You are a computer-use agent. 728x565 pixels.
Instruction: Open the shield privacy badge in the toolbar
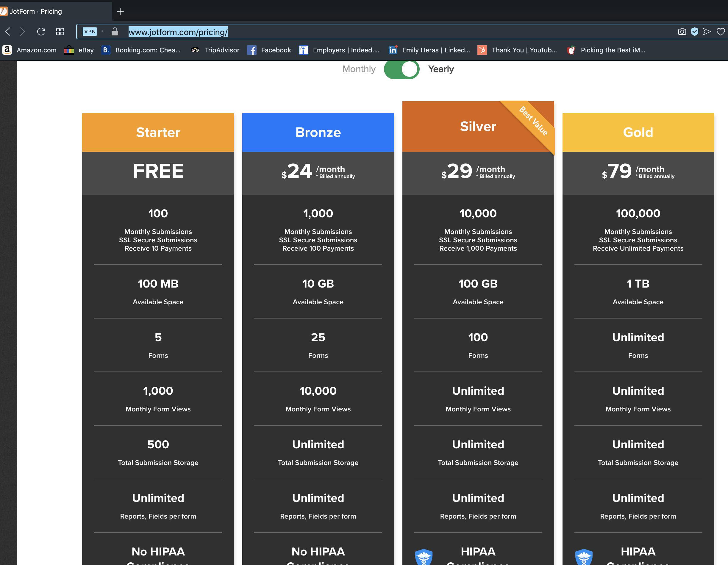[695, 32]
